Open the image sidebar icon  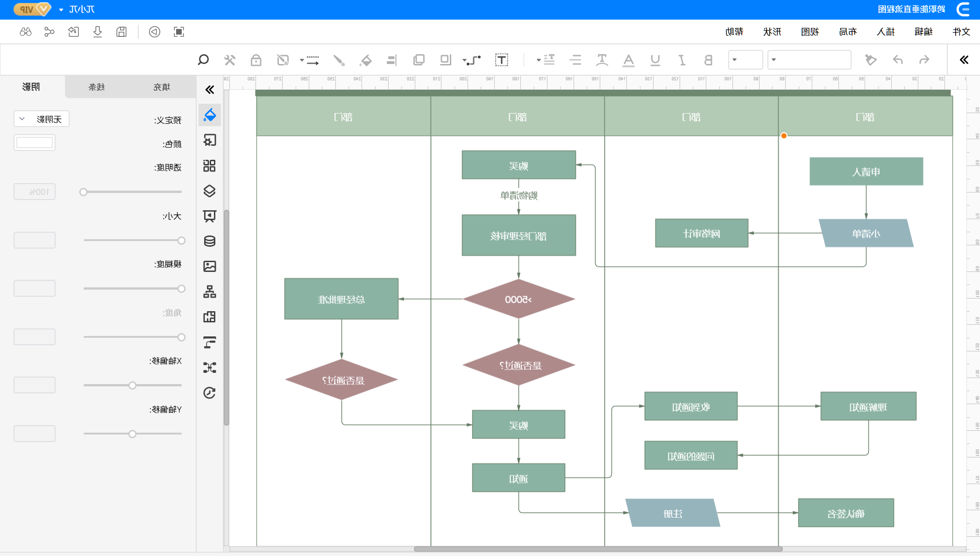(x=210, y=266)
